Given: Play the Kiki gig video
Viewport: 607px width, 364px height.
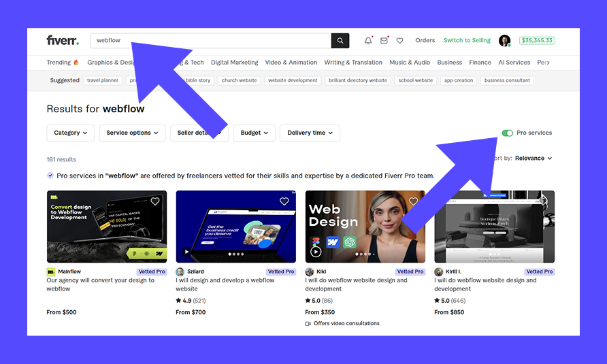Looking at the screenshot, I should coord(316,252).
